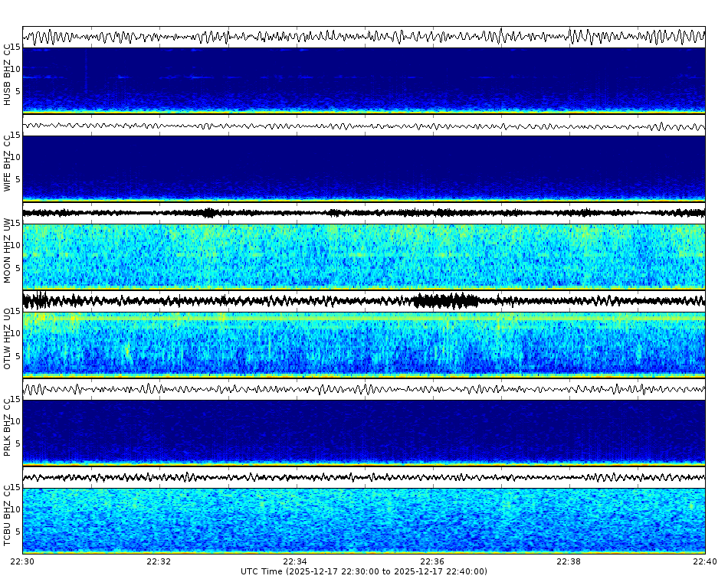Click the OTLW waveform burst near 22:36
The height and width of the screenshot is (579, 728).
tap(444, 300)
